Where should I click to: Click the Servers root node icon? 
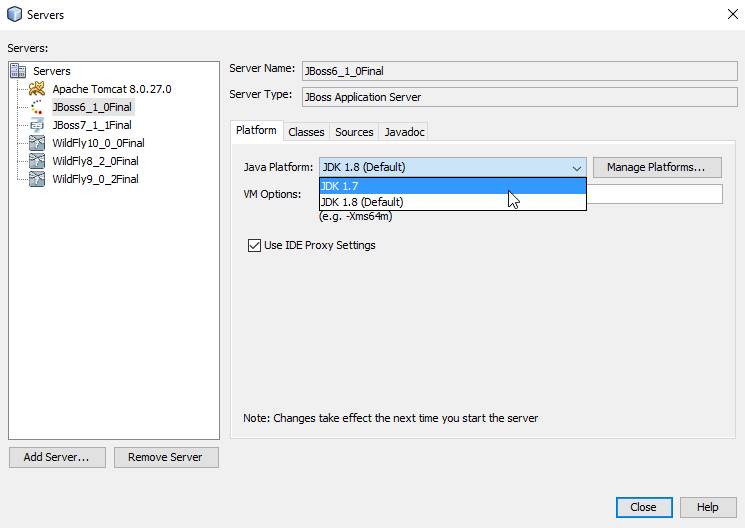coord(18,71)
